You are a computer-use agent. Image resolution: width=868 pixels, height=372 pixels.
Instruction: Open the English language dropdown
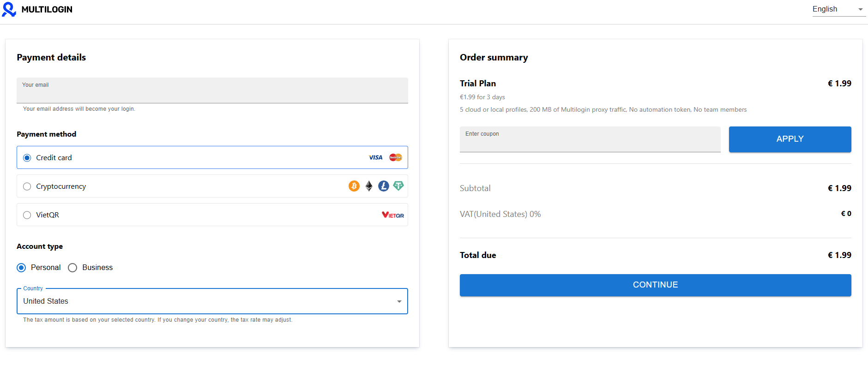(x=838, y=9)
